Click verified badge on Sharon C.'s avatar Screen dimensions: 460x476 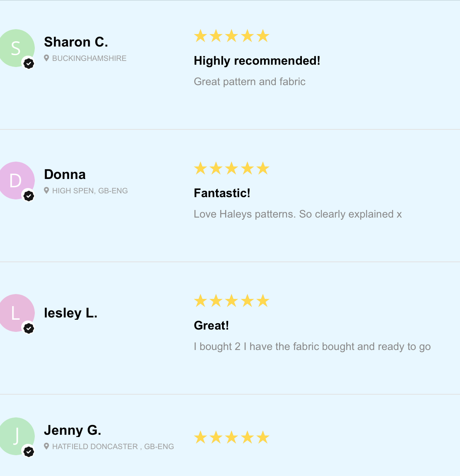pos(29,64)
